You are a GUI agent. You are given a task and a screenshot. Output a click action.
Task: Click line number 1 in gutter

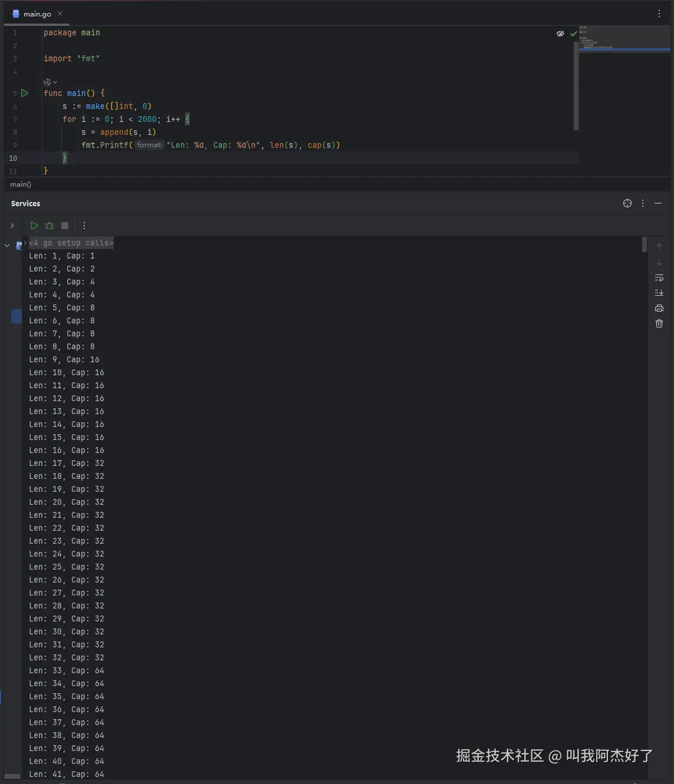15,32
